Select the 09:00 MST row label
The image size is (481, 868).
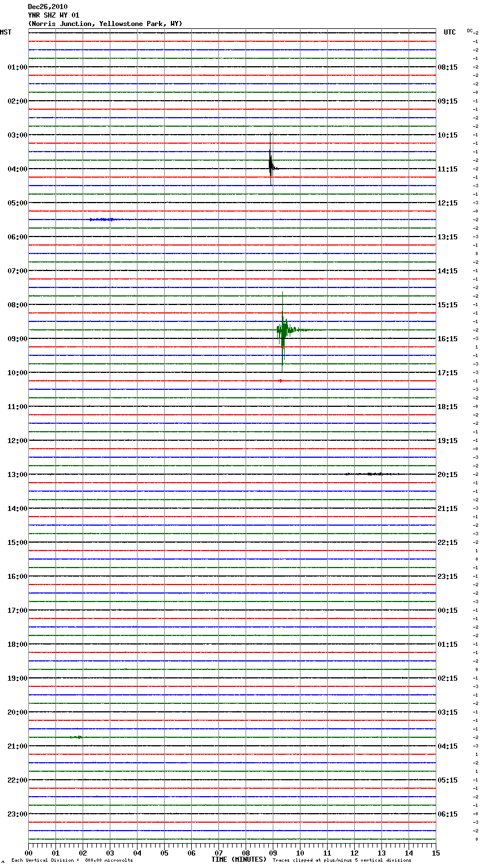coord(18,339)
